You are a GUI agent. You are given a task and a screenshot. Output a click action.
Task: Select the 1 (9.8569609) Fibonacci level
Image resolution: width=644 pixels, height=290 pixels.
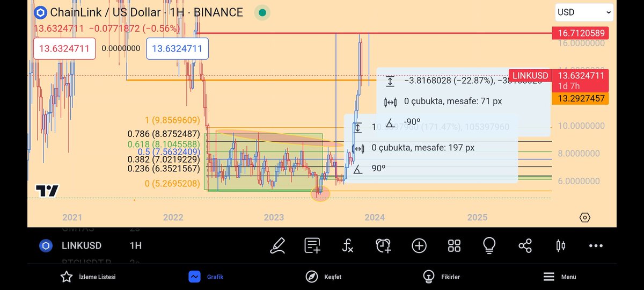coord(172,120)
